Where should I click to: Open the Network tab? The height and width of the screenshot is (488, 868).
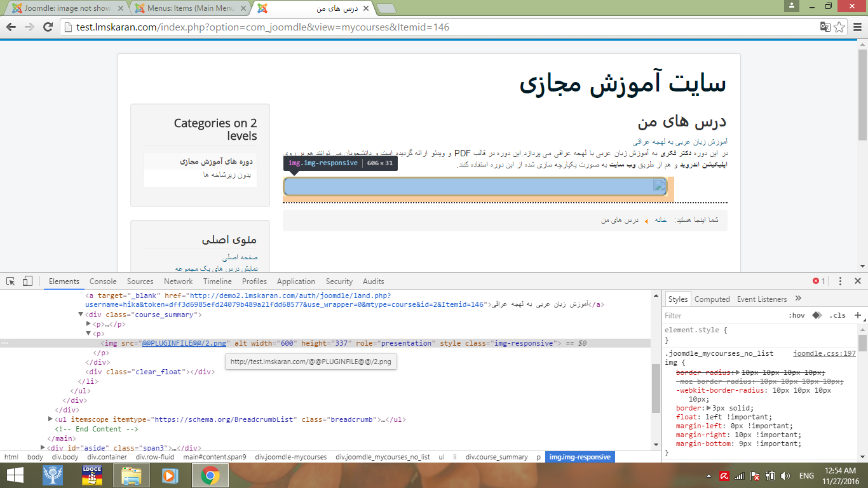click(178, 281)
